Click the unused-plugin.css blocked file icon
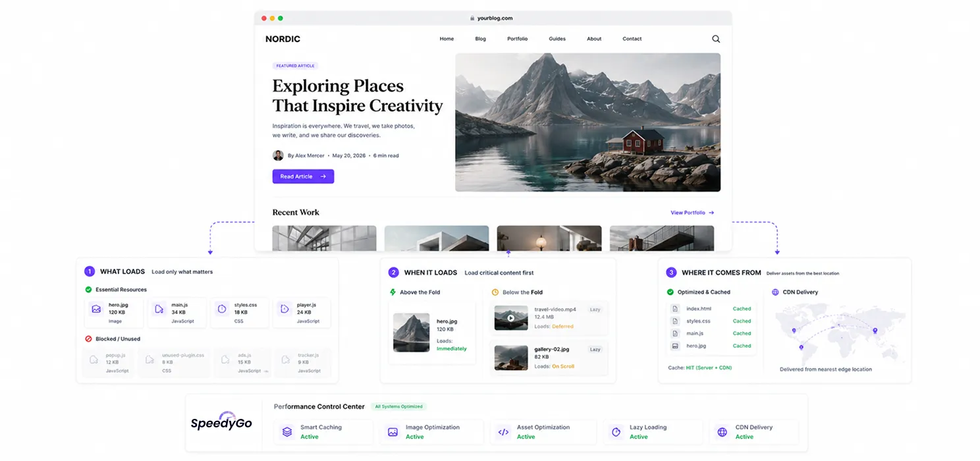Viewport: 980px width, 461px height. [x=150, y=360]
